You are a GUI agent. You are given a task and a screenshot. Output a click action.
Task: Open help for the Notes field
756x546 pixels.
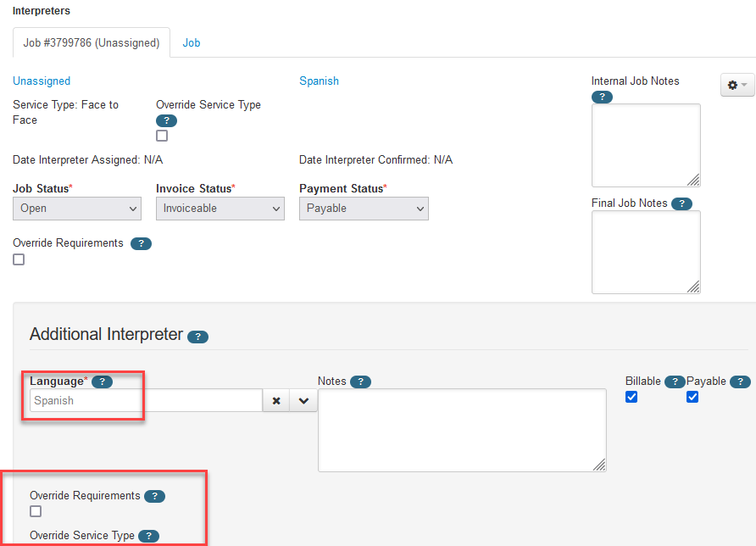361,382
